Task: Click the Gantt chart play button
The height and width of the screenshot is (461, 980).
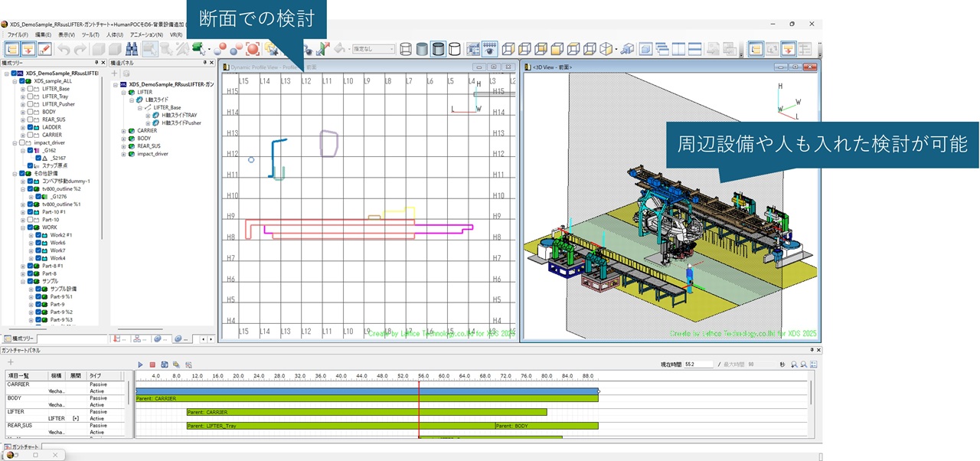Action: (x=140, y=365)
